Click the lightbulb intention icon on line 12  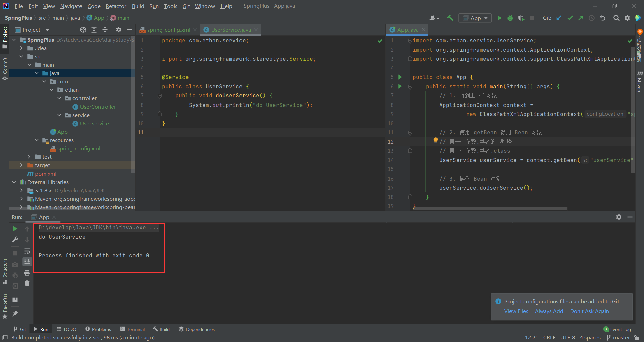pyautogui.click(x=435, y=140)
